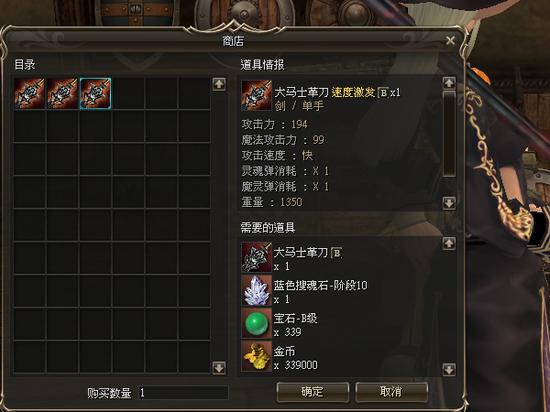Click the required items list down arrow

449,369
